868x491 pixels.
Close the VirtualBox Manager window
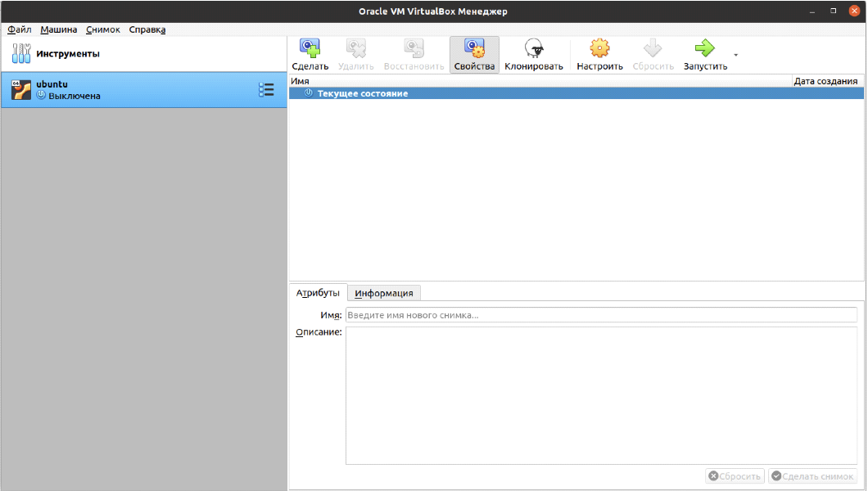[x=854, y=11]
